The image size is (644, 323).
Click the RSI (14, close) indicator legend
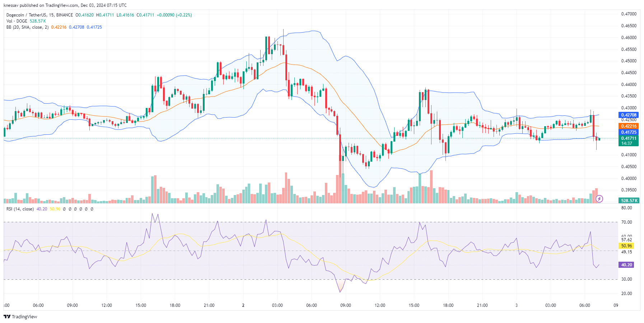click(20, 209)
